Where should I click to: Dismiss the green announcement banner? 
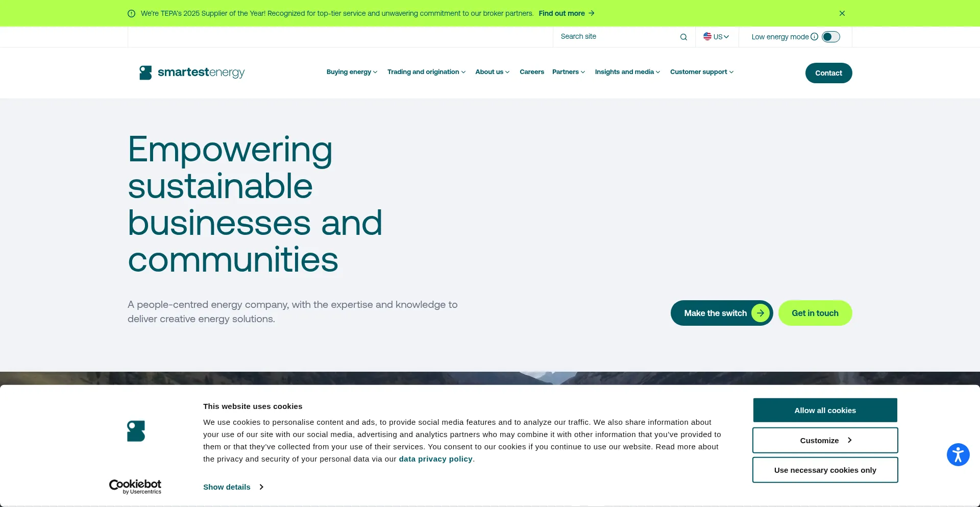point(842,13)
